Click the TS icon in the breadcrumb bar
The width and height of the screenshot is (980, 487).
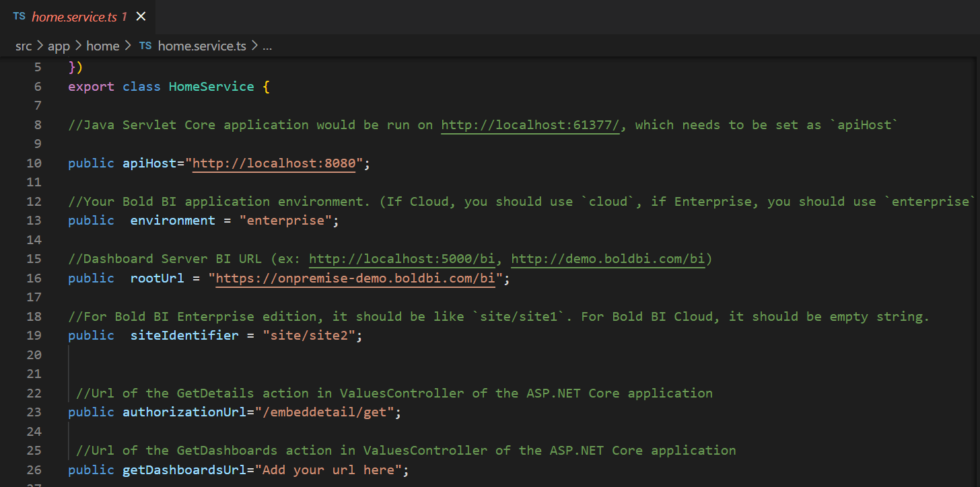[145, 46]
